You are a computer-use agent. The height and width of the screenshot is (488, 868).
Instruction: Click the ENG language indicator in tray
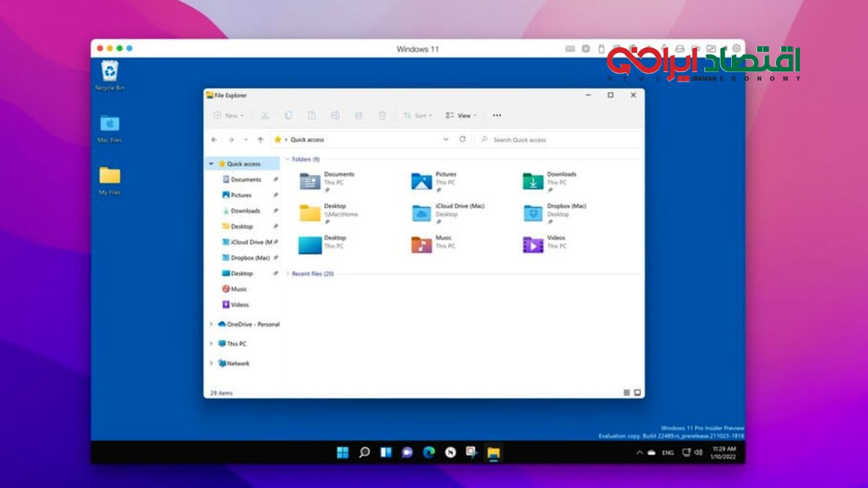668,453
